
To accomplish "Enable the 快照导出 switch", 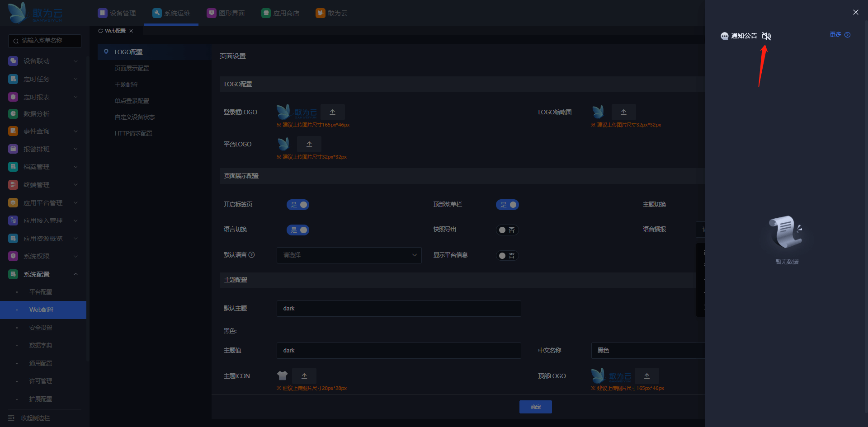I will coord(507,230).
